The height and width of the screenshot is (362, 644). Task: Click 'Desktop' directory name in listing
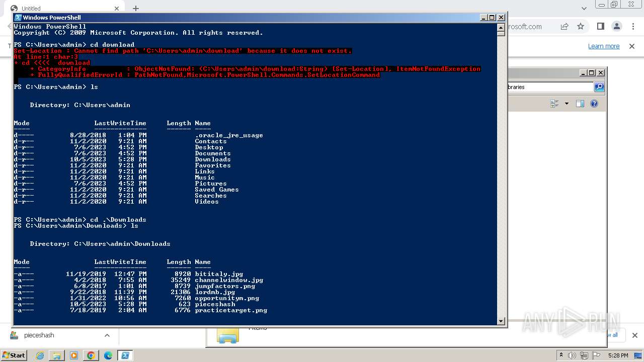point(209,147)
